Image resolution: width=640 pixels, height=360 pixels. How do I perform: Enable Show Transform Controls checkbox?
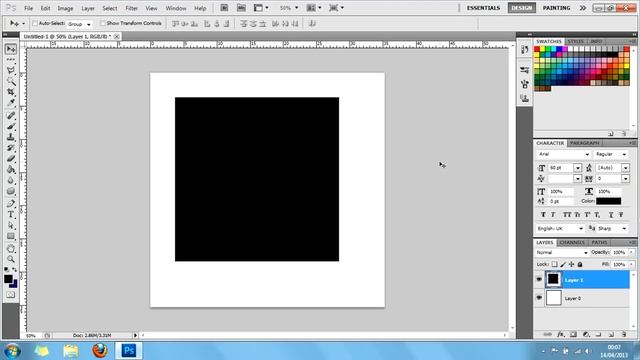tap(102, 23)
